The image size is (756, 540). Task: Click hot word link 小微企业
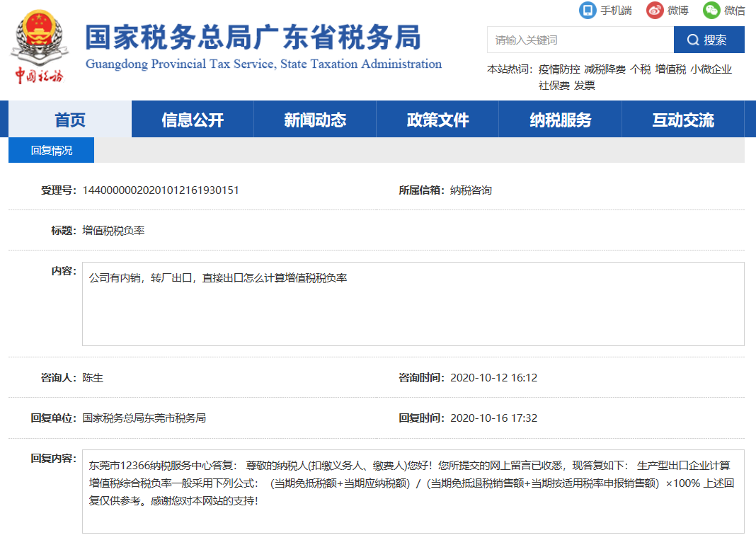coord(711,69)
